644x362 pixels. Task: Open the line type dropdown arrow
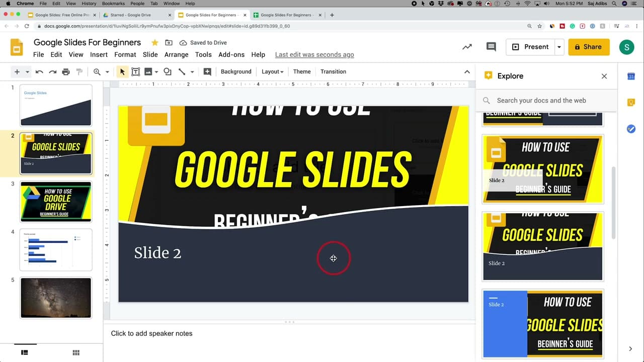coord(192,72)
